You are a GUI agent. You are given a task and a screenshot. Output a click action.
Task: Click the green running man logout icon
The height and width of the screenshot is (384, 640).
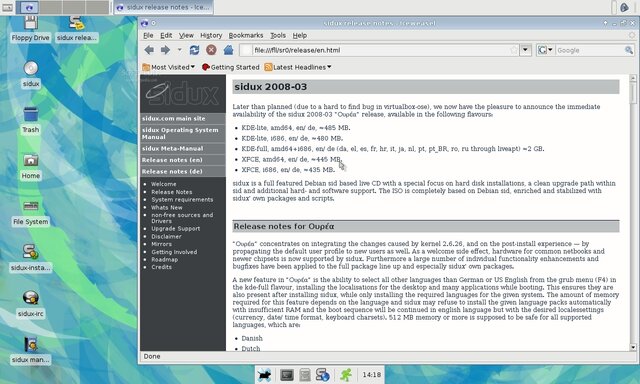[x=346, y=375]
